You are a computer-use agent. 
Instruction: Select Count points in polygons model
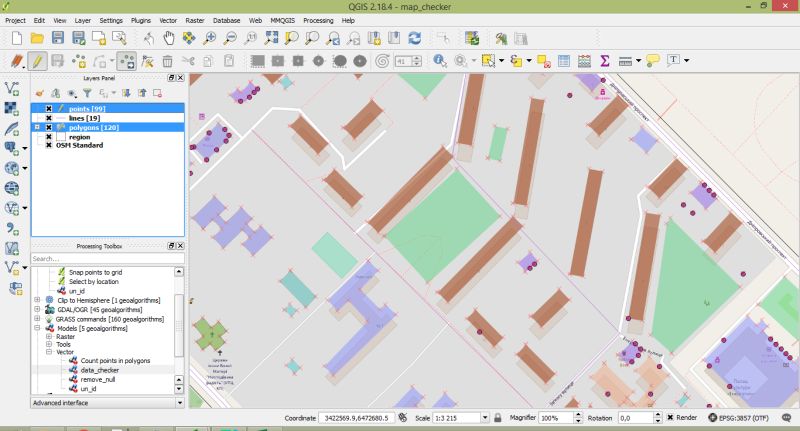pyautogui.click(x=115, y=361)
